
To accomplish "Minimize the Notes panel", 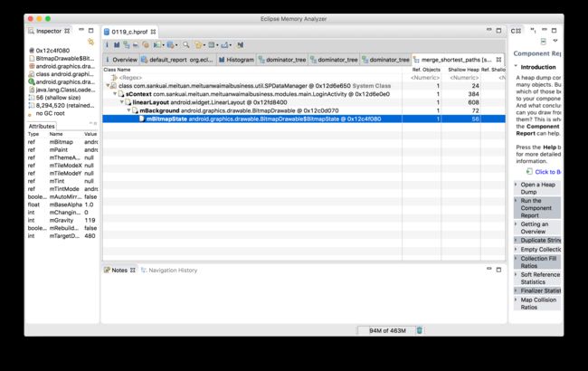I will pos(489,269).
